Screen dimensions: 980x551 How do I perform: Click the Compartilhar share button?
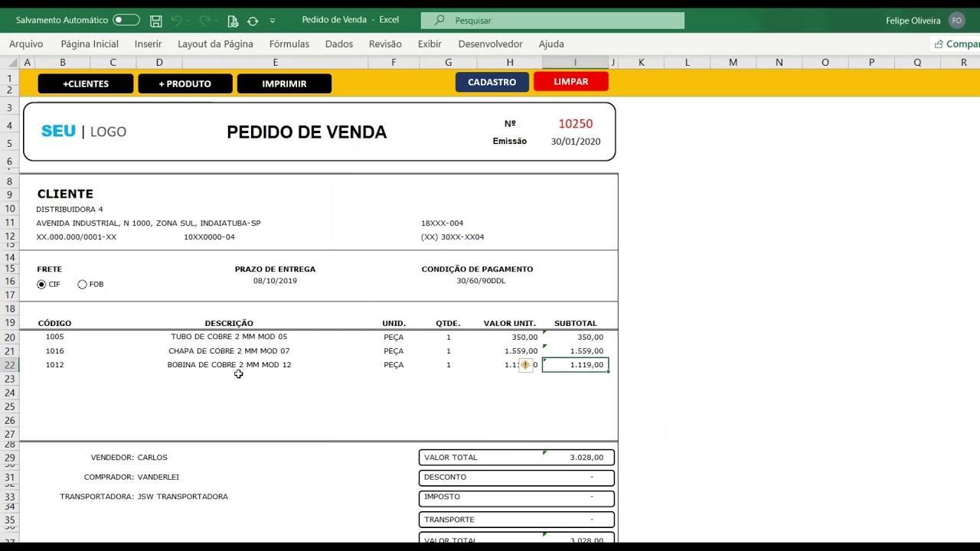(955, 44)
